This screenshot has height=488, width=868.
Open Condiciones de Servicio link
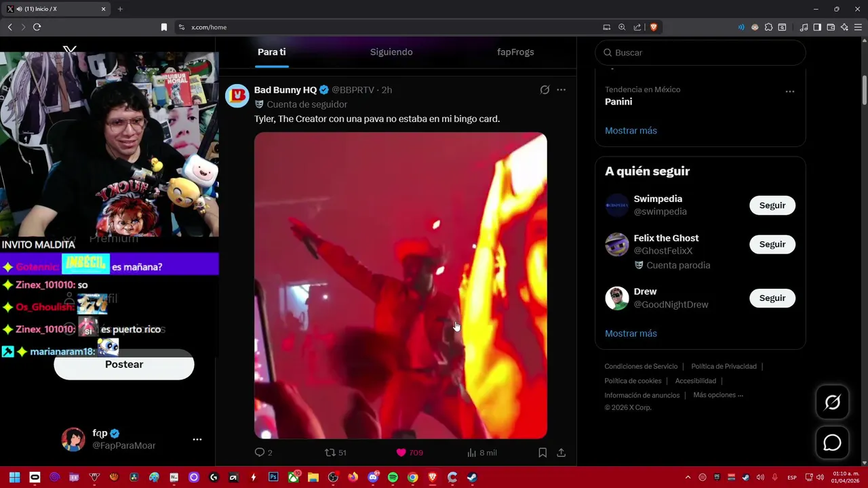tap(641, 367)
